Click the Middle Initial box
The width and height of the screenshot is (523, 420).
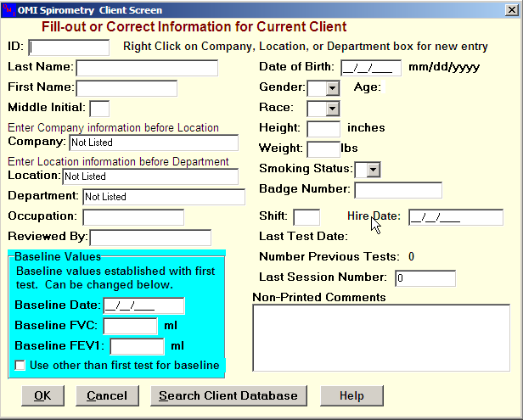coord(99,109)
